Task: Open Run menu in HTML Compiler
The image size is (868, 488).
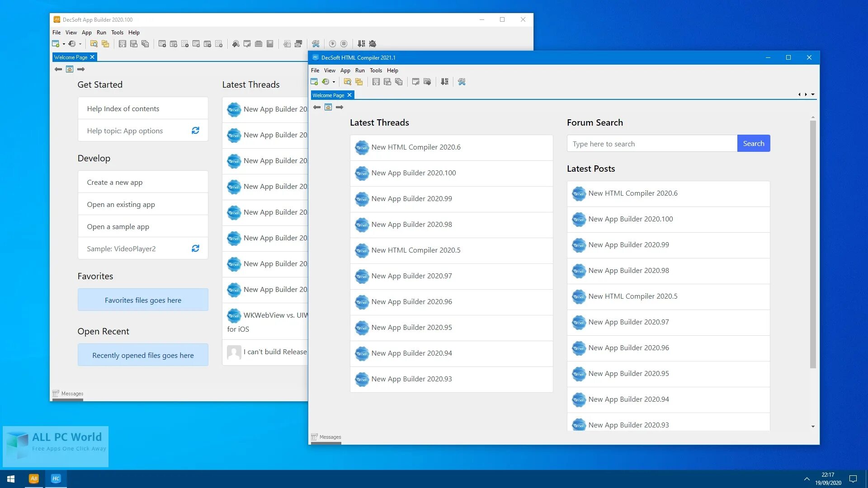Action: 360,70
